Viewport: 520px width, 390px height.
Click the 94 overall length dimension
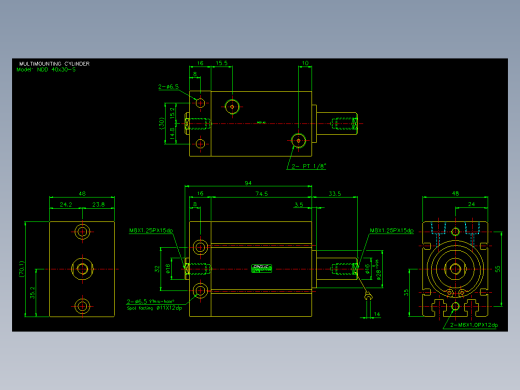(x=248, y=183)
